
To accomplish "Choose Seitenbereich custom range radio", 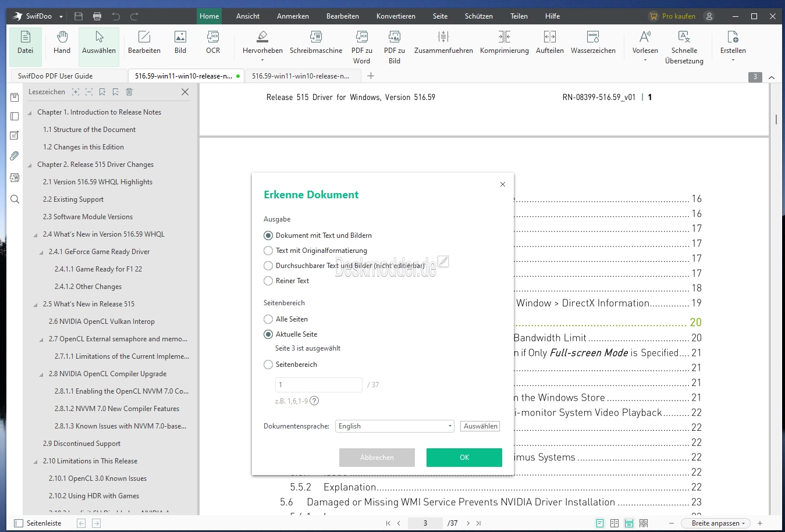I will [x=268, y=365].
